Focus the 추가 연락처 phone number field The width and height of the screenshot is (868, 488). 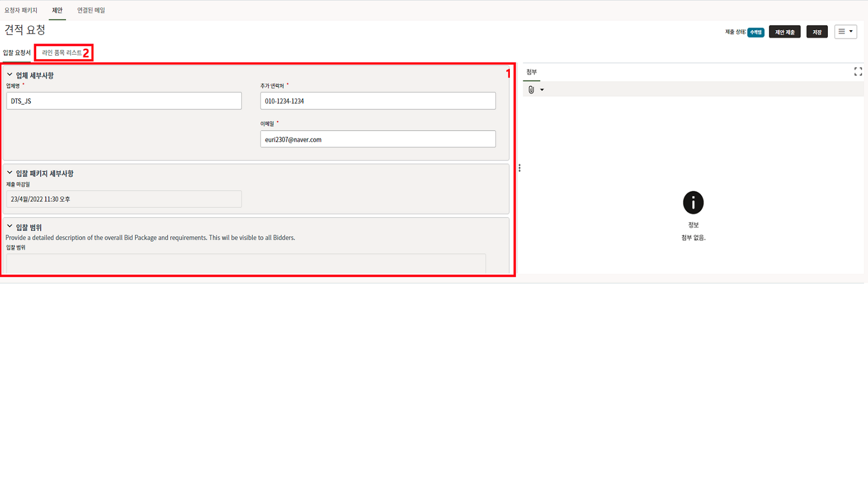[378, 101]
